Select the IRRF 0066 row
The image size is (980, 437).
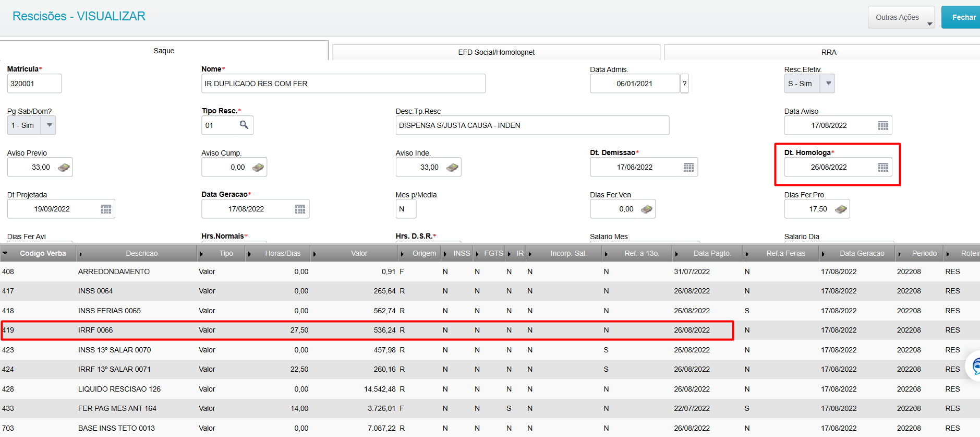tap(490, 330)
